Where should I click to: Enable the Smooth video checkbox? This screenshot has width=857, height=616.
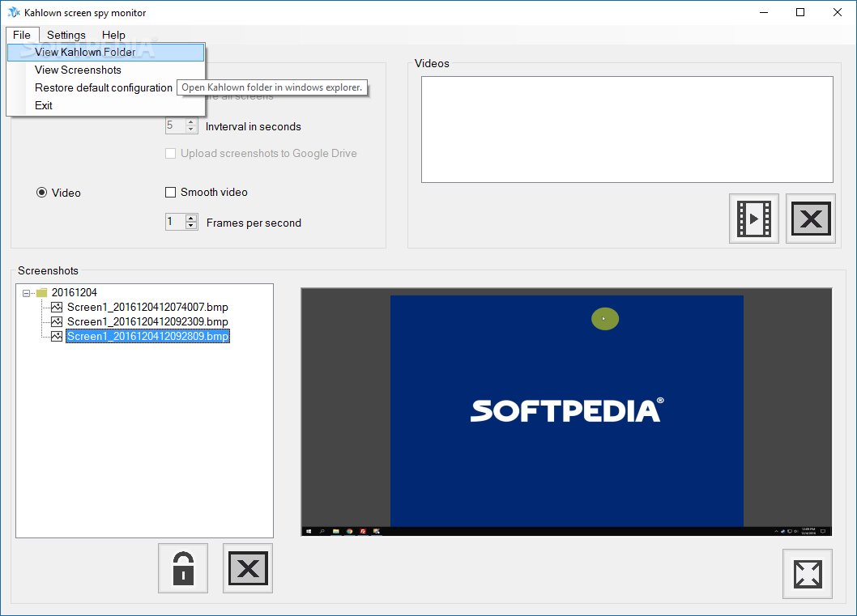[x=171, y=192]
